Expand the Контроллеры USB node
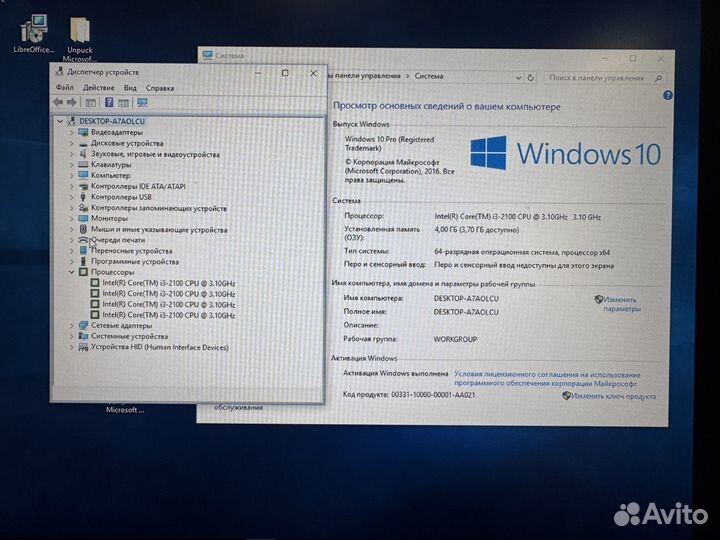 pyautogui.click(x=72, y=197)
